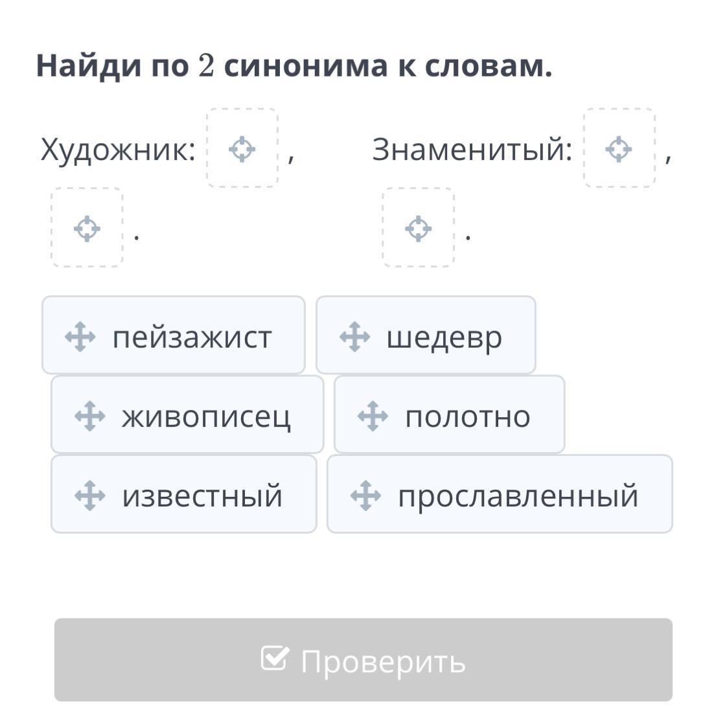This screenshot has height=728, width=727.
Task: Click the Художник label
Action: coord(118,150)
